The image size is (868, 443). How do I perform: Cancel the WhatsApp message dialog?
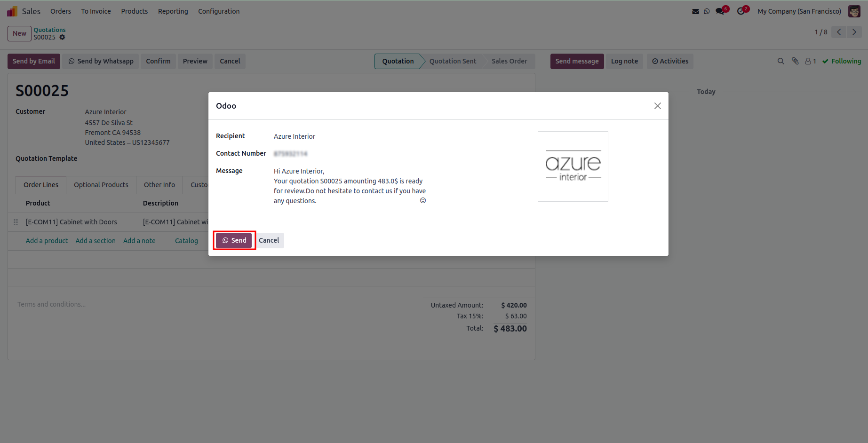pos(269,240)
